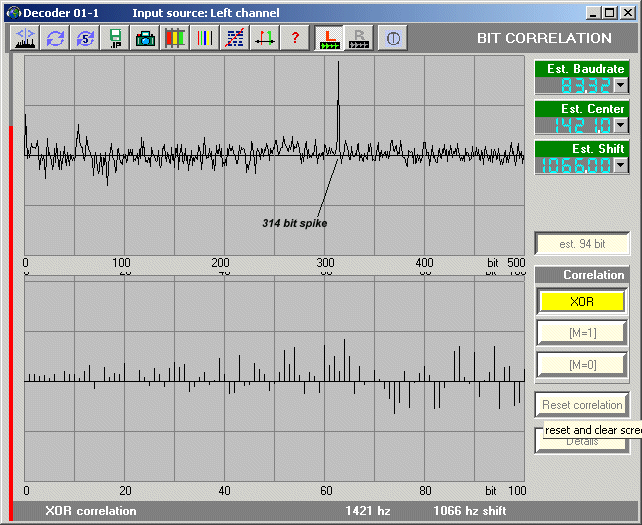
Task: Click the refresh arrows toolbar icon
Action: click(x=55, y=38)
